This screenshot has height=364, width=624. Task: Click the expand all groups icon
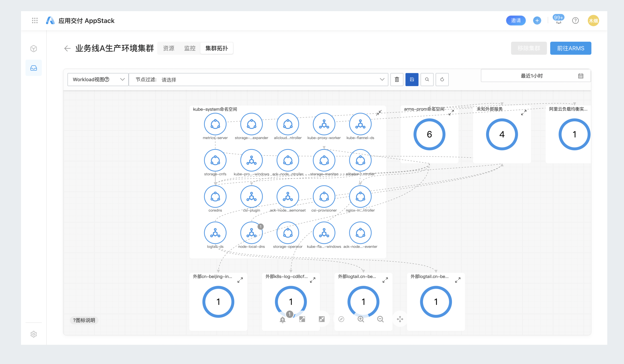pos(302,319)
